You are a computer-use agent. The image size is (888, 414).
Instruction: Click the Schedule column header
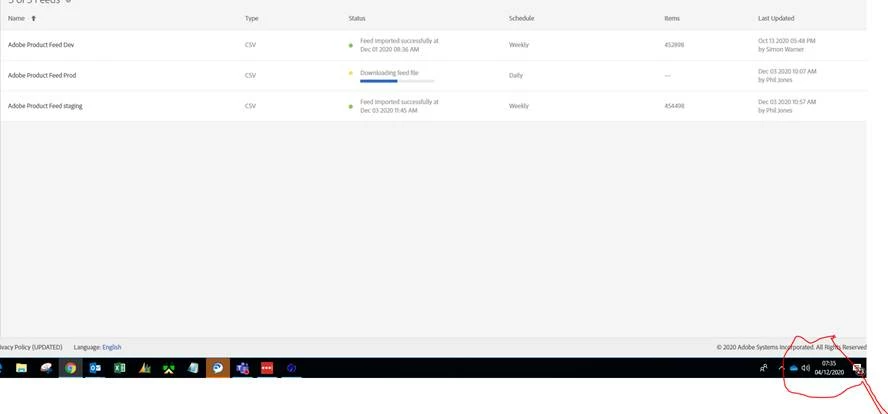(521, 19)
